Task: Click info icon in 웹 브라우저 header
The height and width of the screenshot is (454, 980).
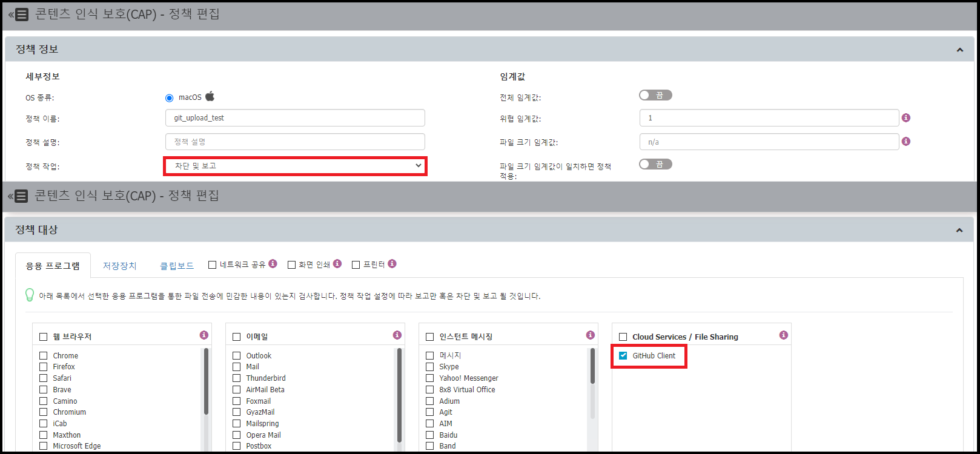Action: tap(204, 335)
